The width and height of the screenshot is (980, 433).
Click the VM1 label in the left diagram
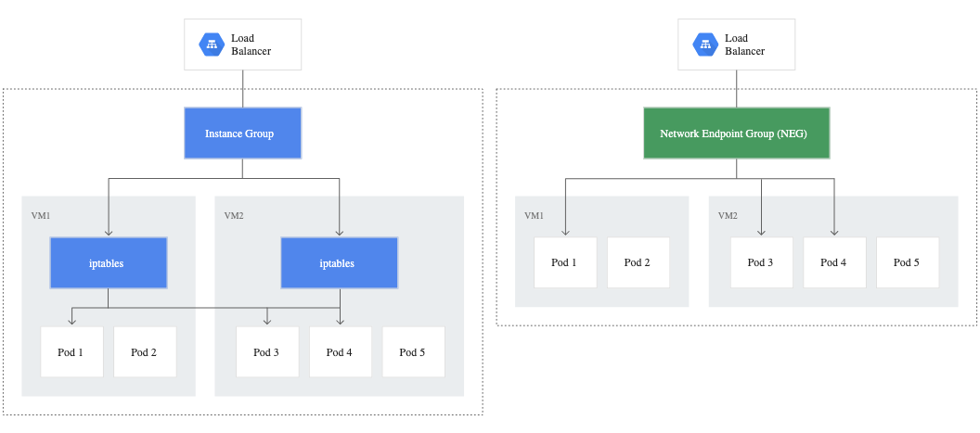[41, 215]
